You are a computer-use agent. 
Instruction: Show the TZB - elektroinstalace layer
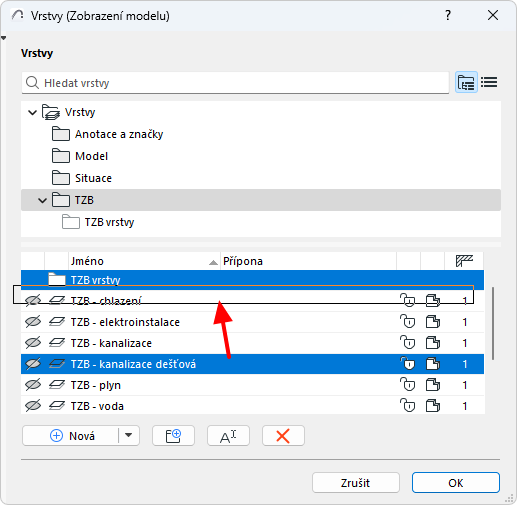(x=33, y=322)
